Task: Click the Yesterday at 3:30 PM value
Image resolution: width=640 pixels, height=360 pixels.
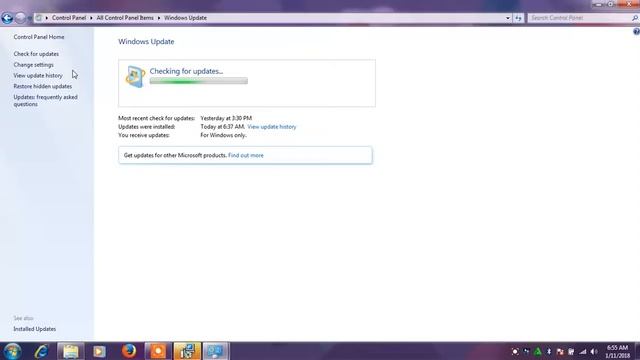Action: (x=226, y=118)
